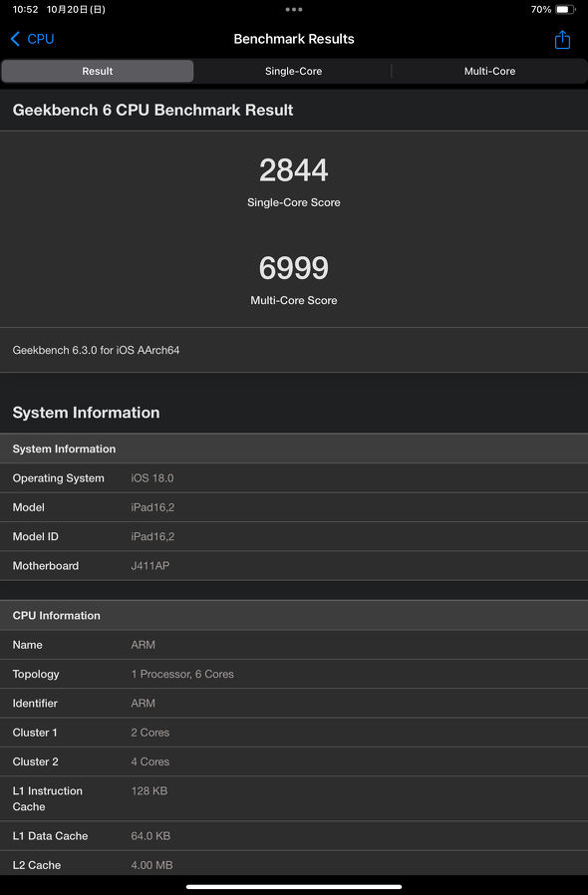Tap the CPU Information section header
Image resolution: width=588 pixels, height=895 pixels.
(294, 615)
